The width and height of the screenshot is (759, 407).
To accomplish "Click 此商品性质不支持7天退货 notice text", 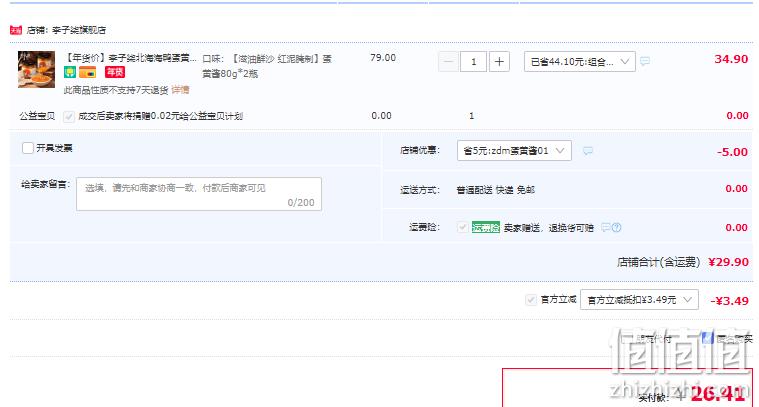I will (116, 90).
